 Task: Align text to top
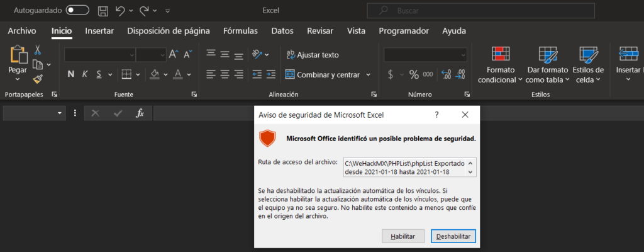click(211, 54)
